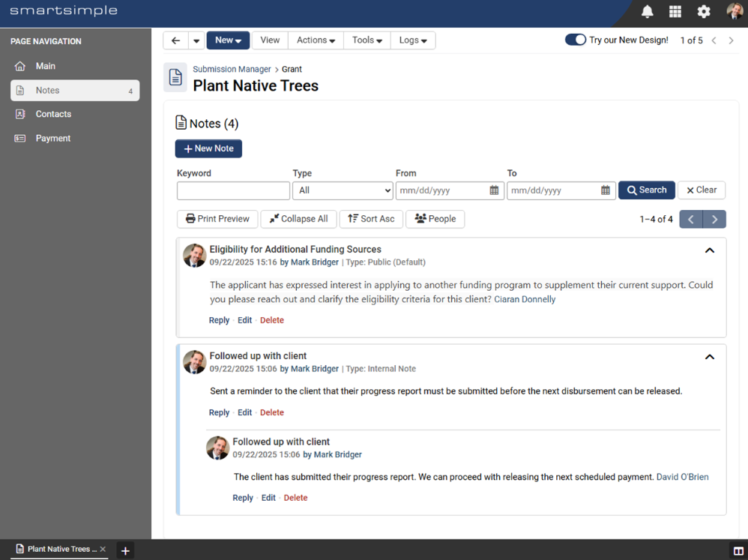Select Main in page navigation
The image size is (748, 560).
[75, 66]
